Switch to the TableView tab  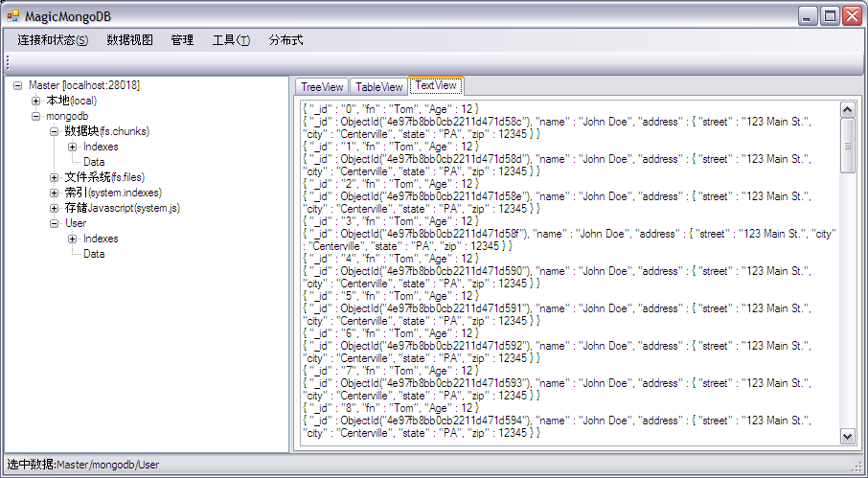click(378, 87)
